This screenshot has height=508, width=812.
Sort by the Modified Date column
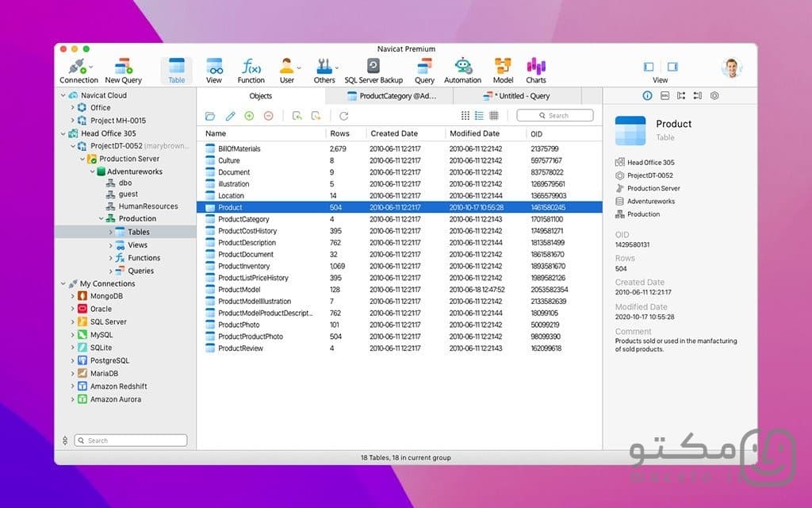[x=485, y=133]
